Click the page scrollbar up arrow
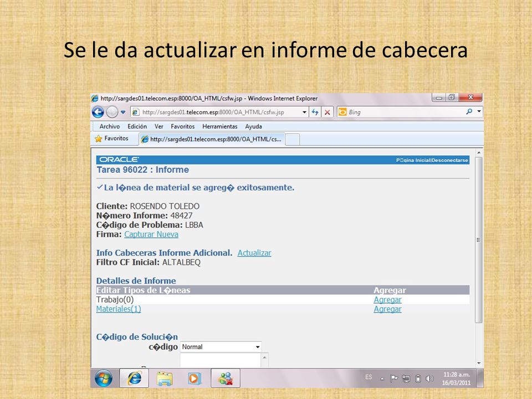Image resolution: width=532 pixels, height=399 pixels. click(479, 153)
